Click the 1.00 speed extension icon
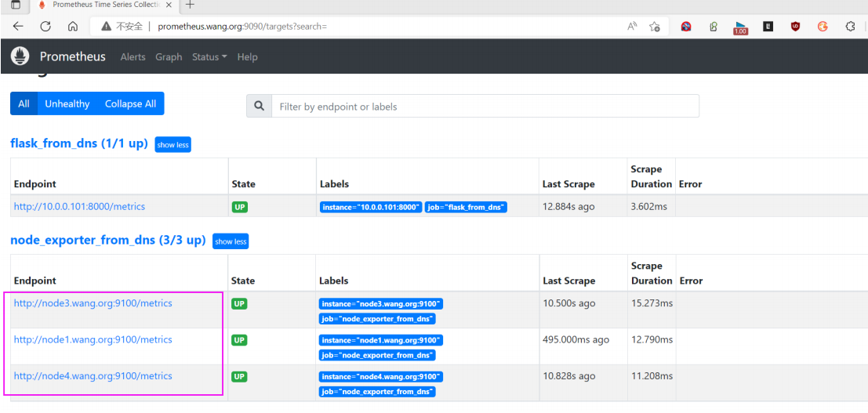The image size is (868, 413). 740,27
